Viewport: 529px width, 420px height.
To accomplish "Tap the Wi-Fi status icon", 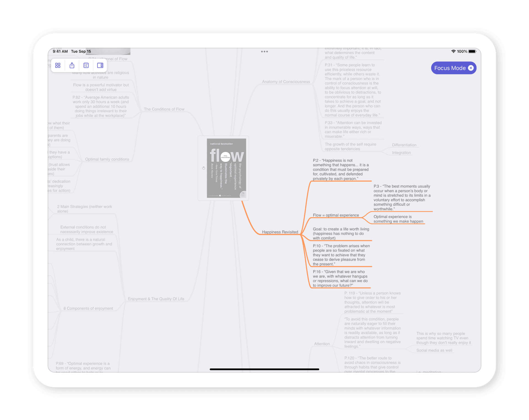I will 453,52.
